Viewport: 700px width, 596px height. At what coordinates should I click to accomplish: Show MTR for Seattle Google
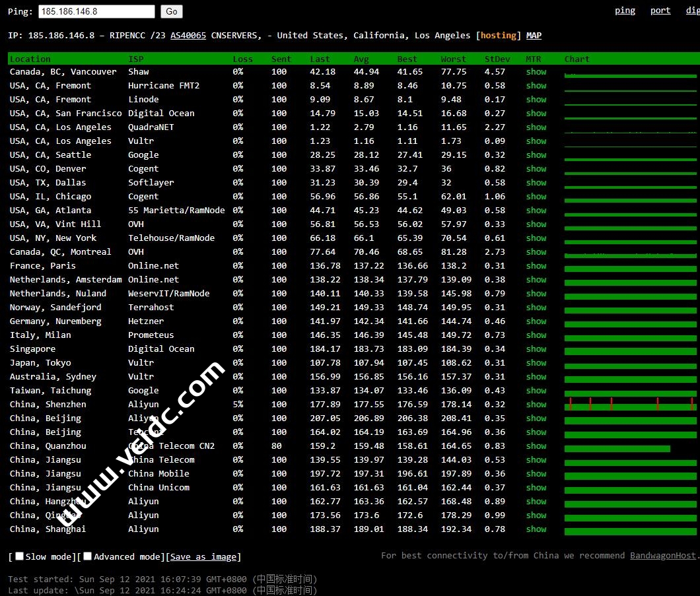click(536, 155)
